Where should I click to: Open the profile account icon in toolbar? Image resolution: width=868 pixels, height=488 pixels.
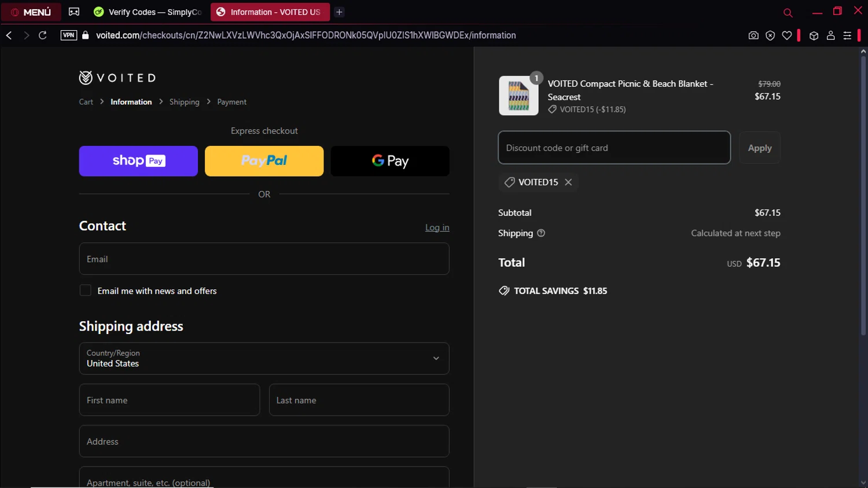pos(830,35)
